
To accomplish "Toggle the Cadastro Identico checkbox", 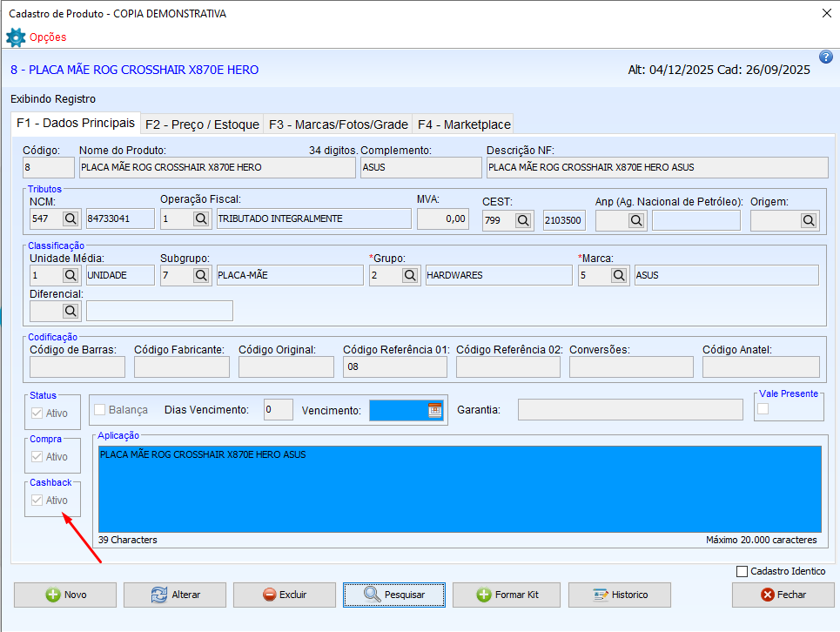I will click(742, 571).
